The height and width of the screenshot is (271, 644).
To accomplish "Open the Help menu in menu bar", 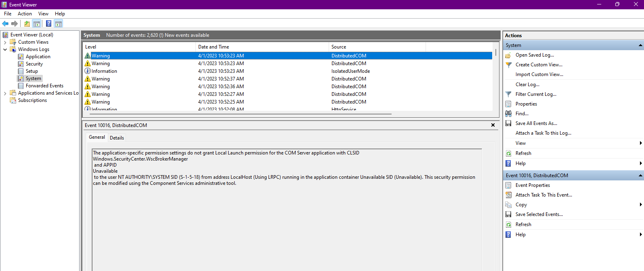I will (x=60, y=14).
